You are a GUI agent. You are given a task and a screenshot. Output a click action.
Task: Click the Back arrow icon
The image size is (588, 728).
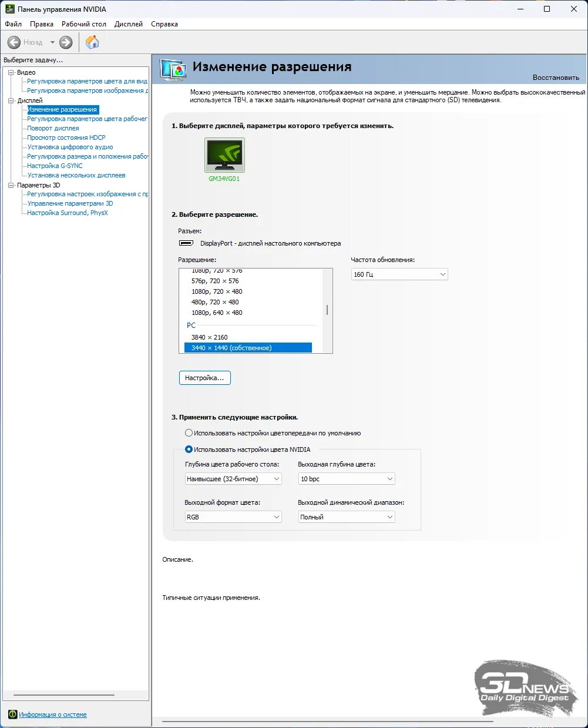coord(14,42)
